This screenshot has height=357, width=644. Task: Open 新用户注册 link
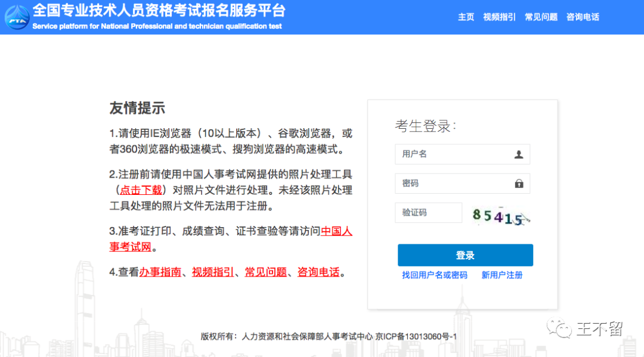pyautogui.click(x=502, y=275)
